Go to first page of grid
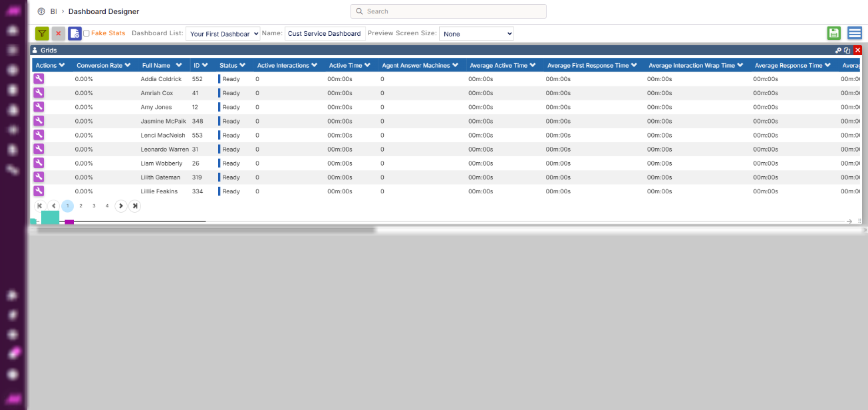This screenshot has height=410, width=868. pyautogui.click(x=40, y=206)
